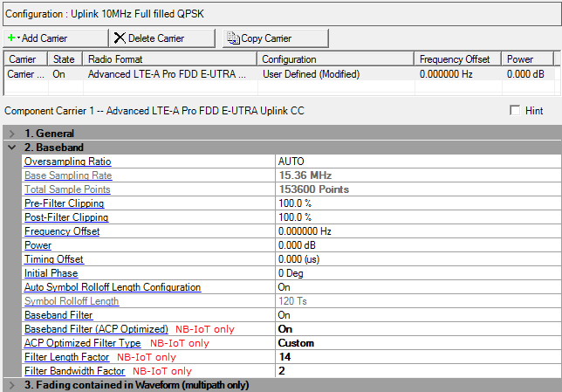
Task: Click User Defined (Modified) configuration cell
Action: point(311,74)
